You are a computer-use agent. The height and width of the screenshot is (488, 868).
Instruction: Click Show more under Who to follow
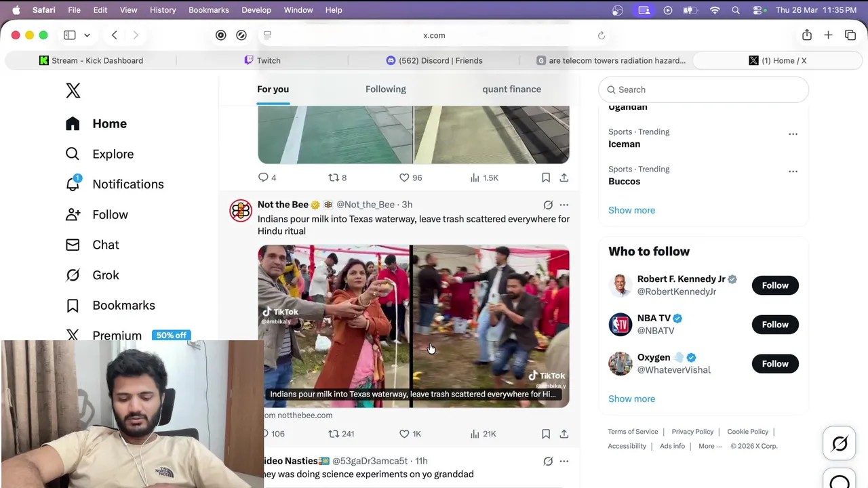[x=631, y=399]
